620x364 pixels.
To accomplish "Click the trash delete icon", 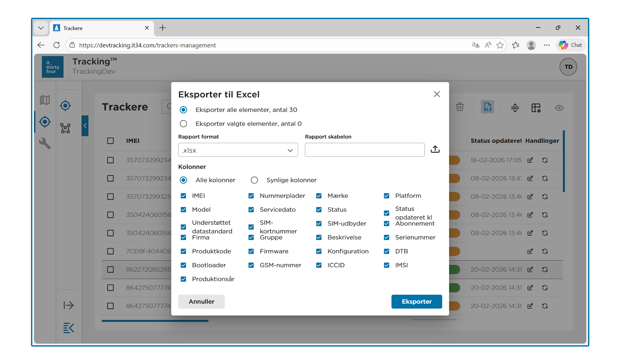I will coord(460,107).
